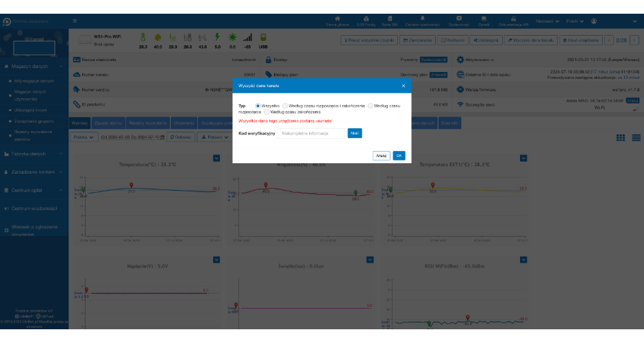Click the voltage lightning icon 5.0

[217, 38]
